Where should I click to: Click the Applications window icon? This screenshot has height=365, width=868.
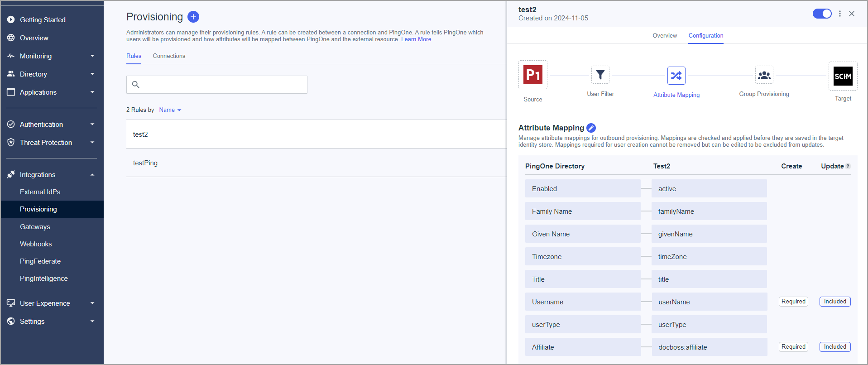coord(11,92)
